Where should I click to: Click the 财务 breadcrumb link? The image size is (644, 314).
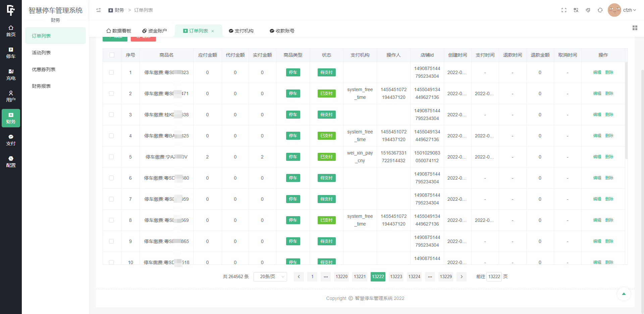(116, 10)
